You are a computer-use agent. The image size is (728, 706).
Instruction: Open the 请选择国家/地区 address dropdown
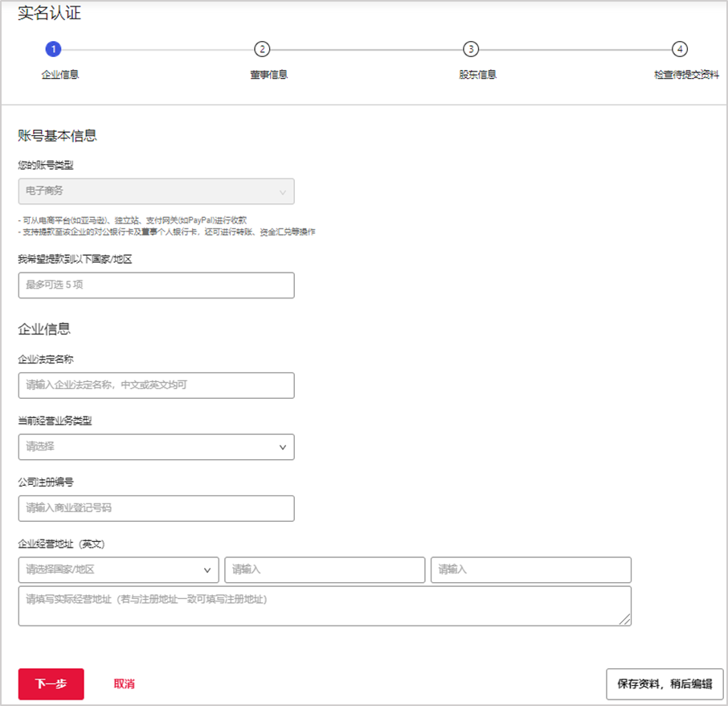[x=118, y=570]
